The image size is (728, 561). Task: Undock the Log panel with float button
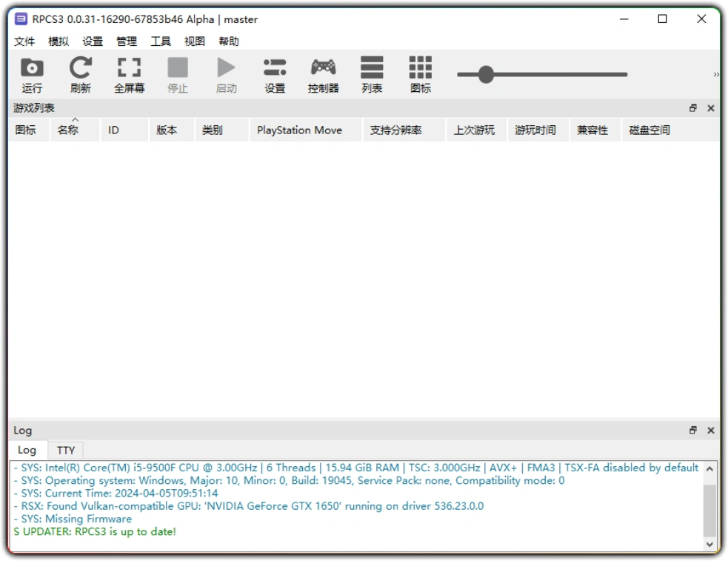[x=693, y=430]
